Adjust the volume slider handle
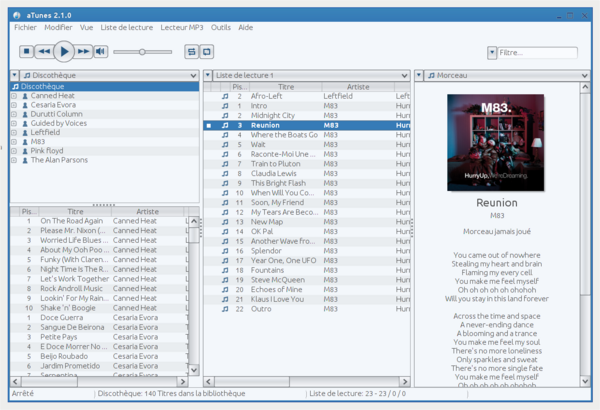This screenshot has height=410, width=600. (x=142, y=52)
